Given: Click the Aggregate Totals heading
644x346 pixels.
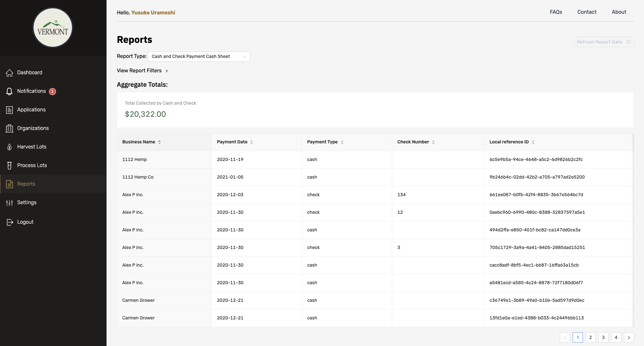Looking at the screenshot, I should [142, 84].
